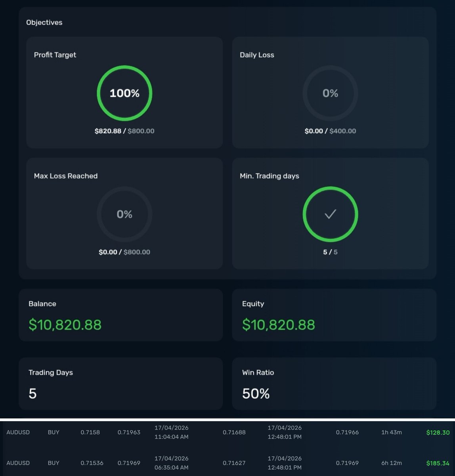Click the 5 / 5 trading days count
This screenshot has height=476, width=455.
pyautogui.click(x=330, y=252)
